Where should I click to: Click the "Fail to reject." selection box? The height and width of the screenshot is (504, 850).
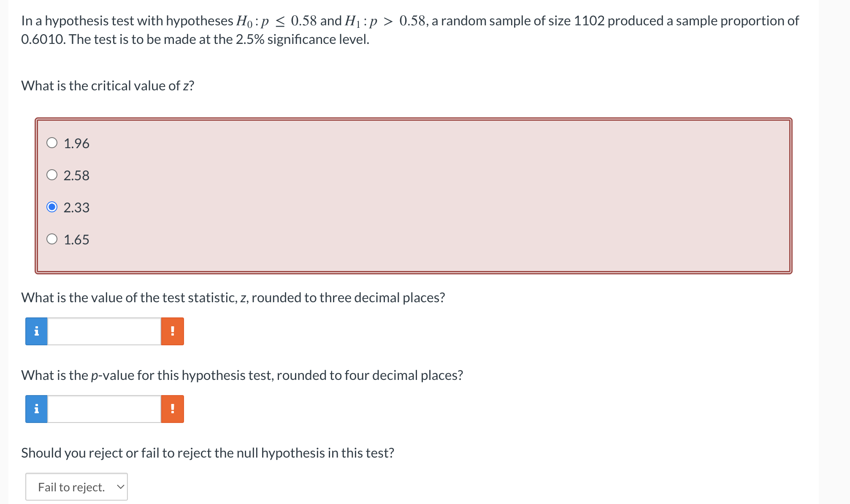76,487
